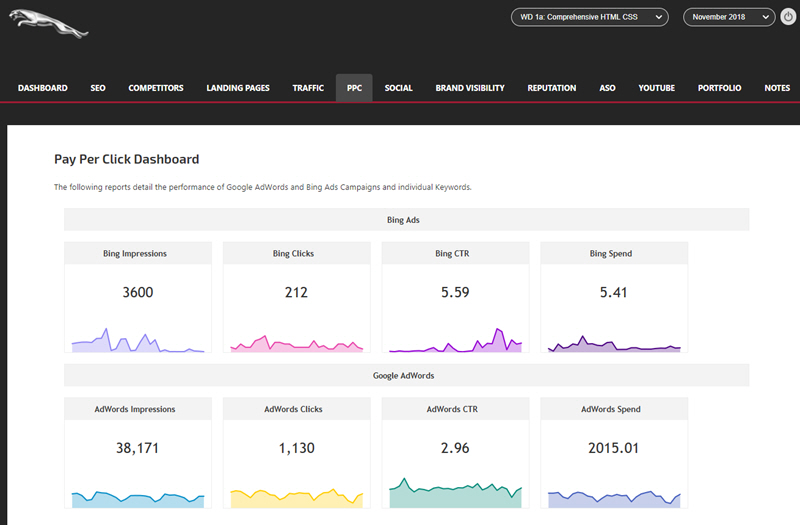The height and width of the screenshot is (525, 800).
Task: Switch to the Reputation tab
Action: pyautogui.click(x=552, y=88)
